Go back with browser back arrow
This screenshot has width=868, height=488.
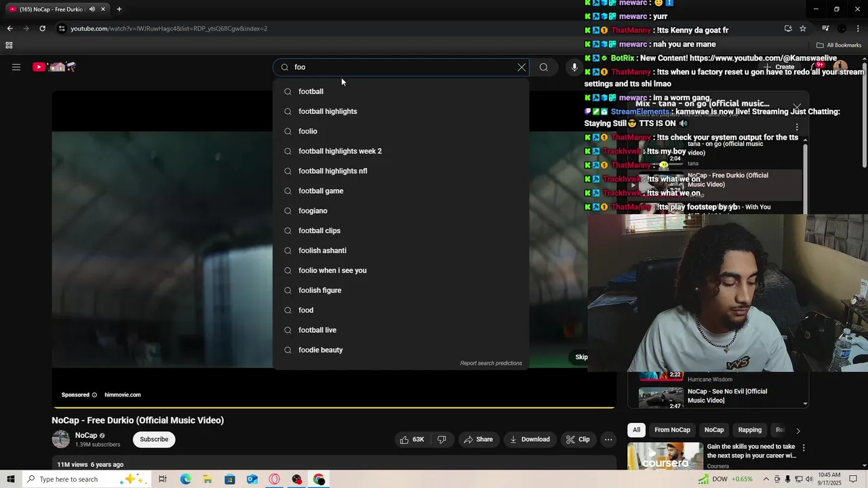[x=9, y=28]
